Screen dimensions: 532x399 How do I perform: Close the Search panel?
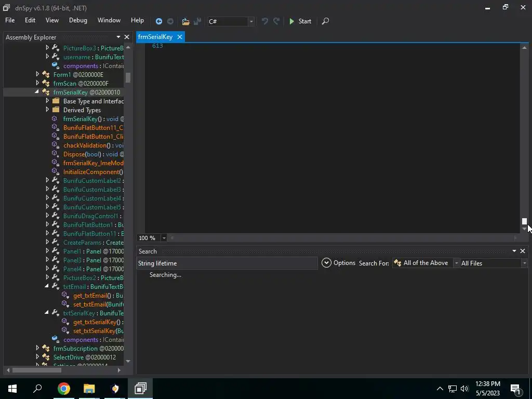coord(523,251)
